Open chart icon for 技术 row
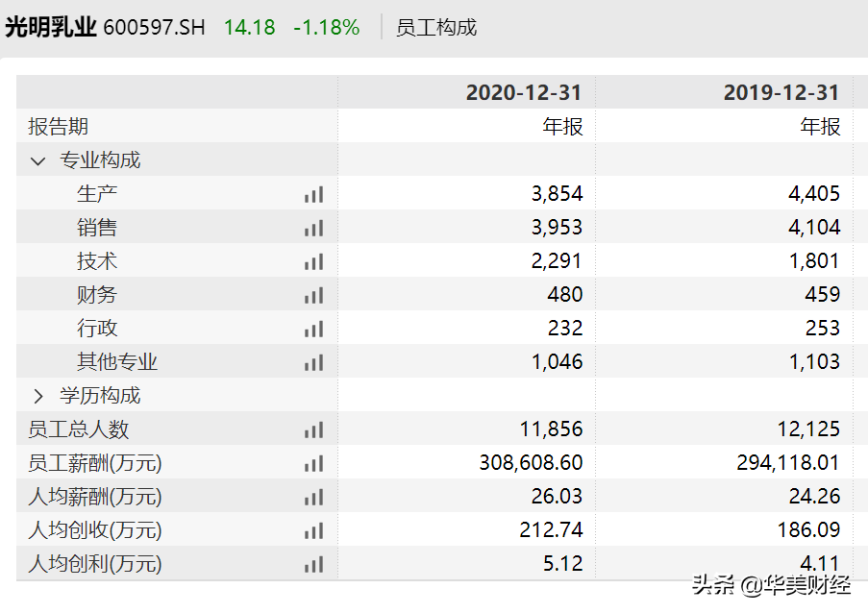868x613 pixels. 314,262
